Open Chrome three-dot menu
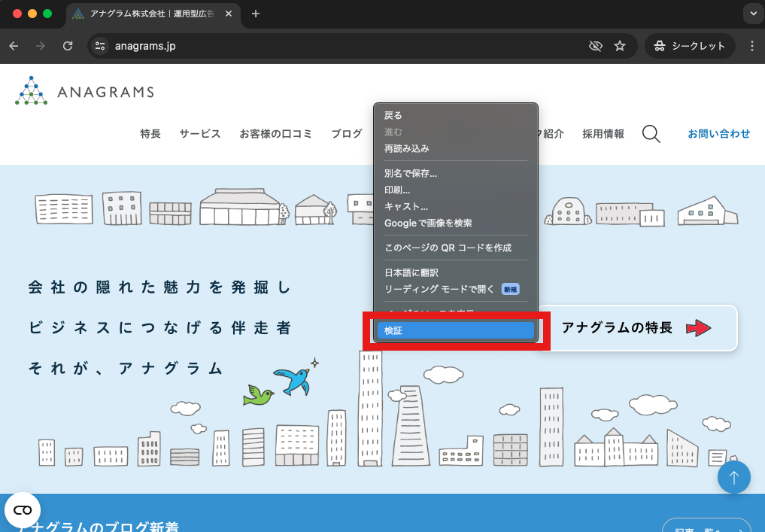 752,46
